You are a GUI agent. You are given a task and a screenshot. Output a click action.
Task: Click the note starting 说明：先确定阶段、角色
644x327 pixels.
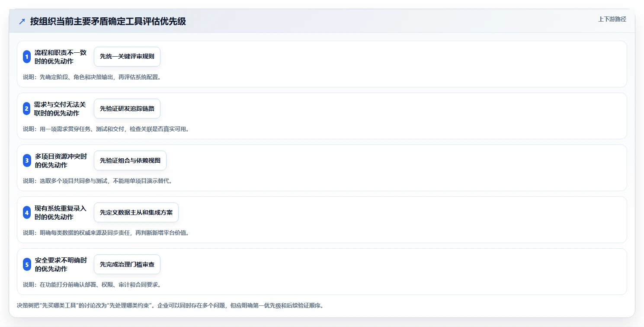[x=92, y=77]
